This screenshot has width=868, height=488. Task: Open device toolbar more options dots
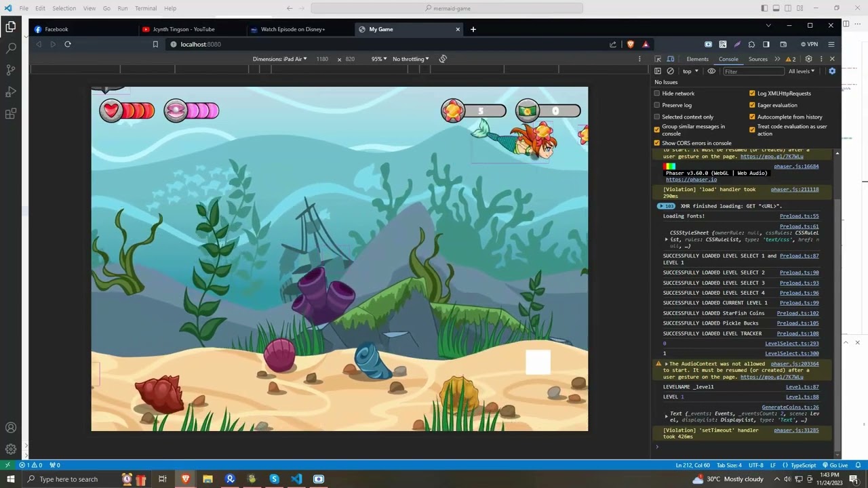coord(639,59)
